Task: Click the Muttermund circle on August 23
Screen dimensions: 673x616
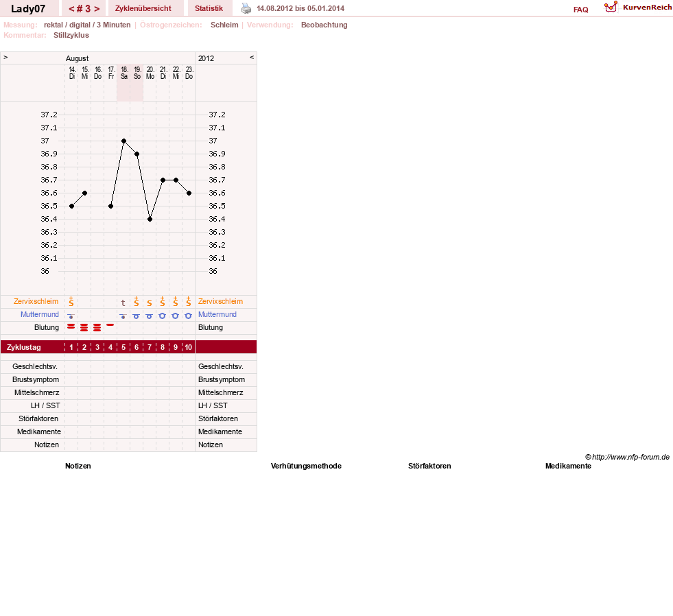Action: [189, 316]
